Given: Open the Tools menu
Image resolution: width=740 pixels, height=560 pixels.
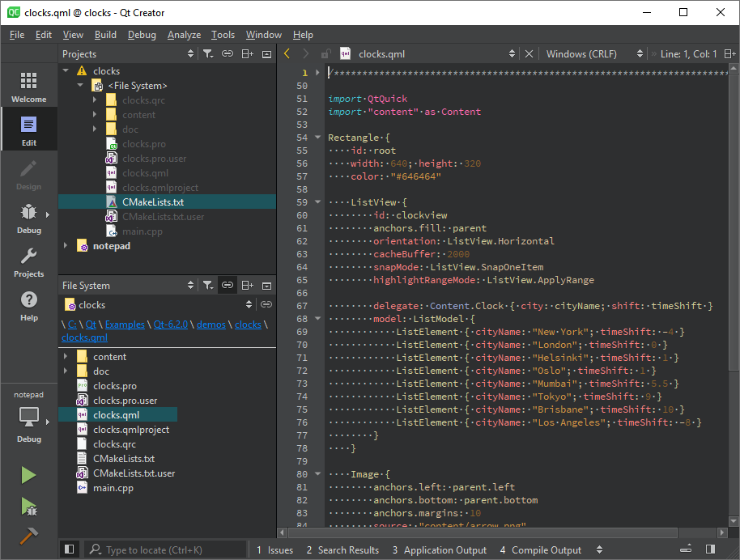Looking at the screenshot, I should click(x=223, y=35).
